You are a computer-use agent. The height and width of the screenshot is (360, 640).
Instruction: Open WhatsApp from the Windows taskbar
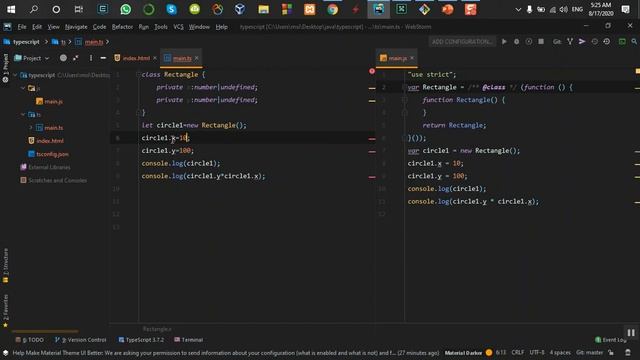[x=126, y=9]
